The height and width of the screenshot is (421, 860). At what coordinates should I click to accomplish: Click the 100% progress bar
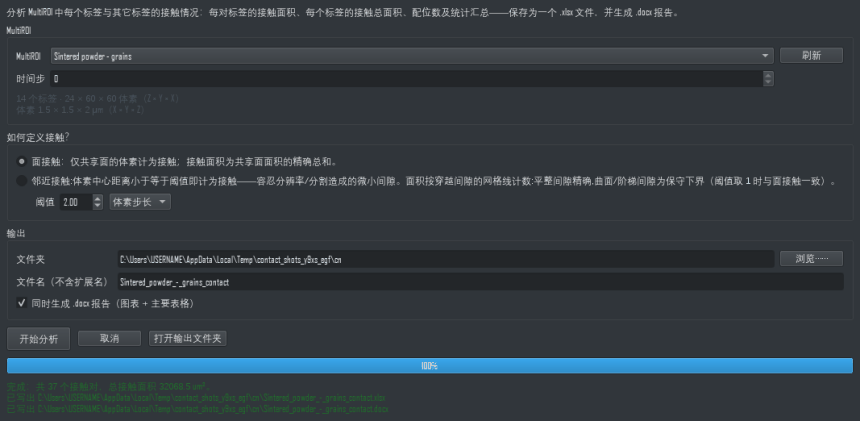(430, 366)
